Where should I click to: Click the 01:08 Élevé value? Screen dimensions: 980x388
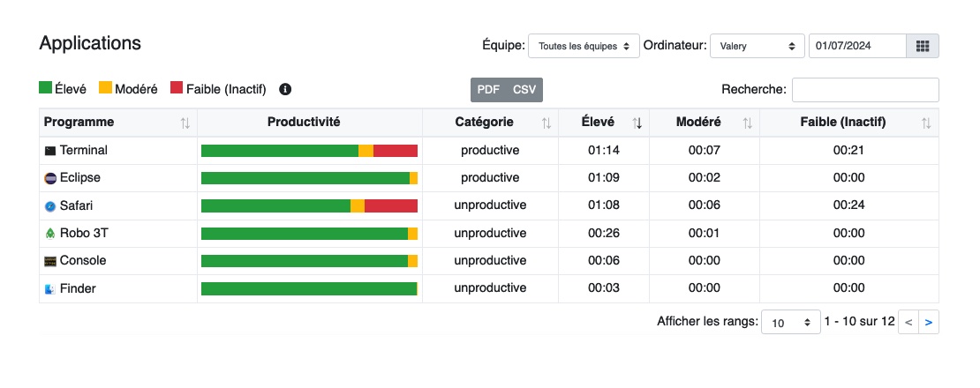coord(604,205)
